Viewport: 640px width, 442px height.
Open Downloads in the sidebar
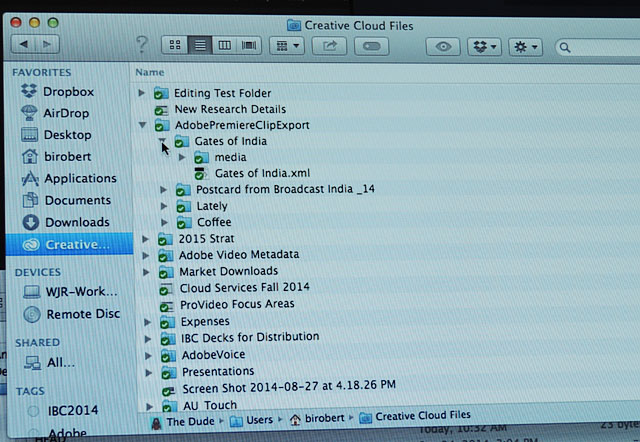tap(66, 222)
